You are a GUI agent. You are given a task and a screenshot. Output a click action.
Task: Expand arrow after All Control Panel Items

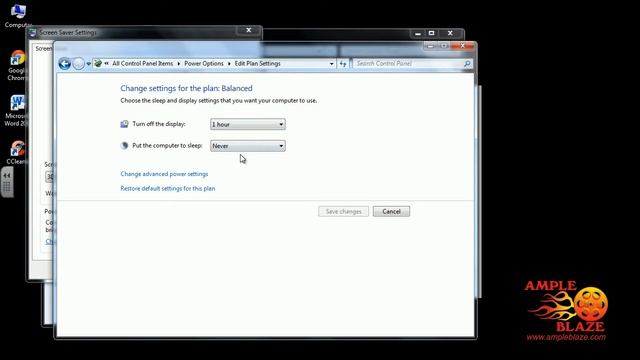[x=179, y=64]
